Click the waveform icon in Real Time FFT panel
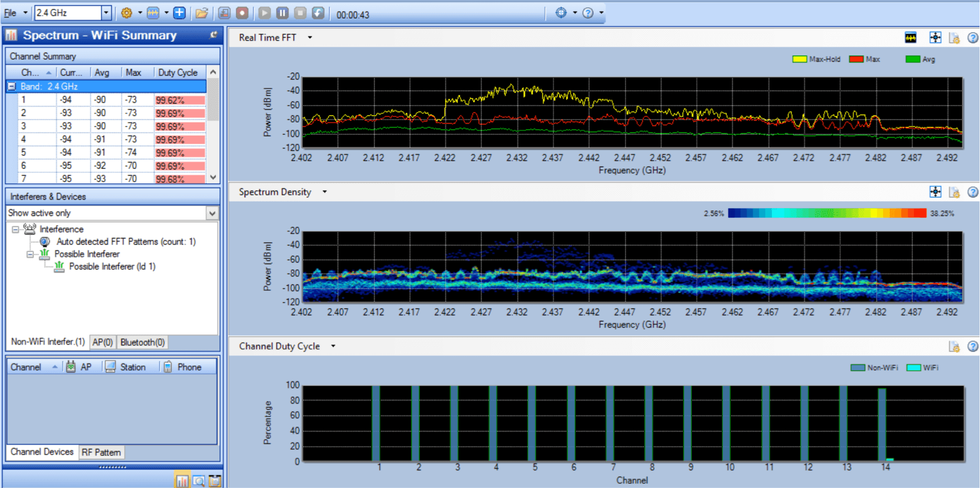This screenshot has height=488, width=980. click(x=911, y=37)
